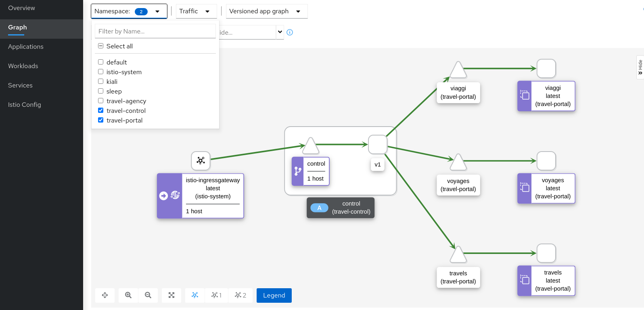
Task: Toggle the Select all checkbox
Action: pos(101,46)
